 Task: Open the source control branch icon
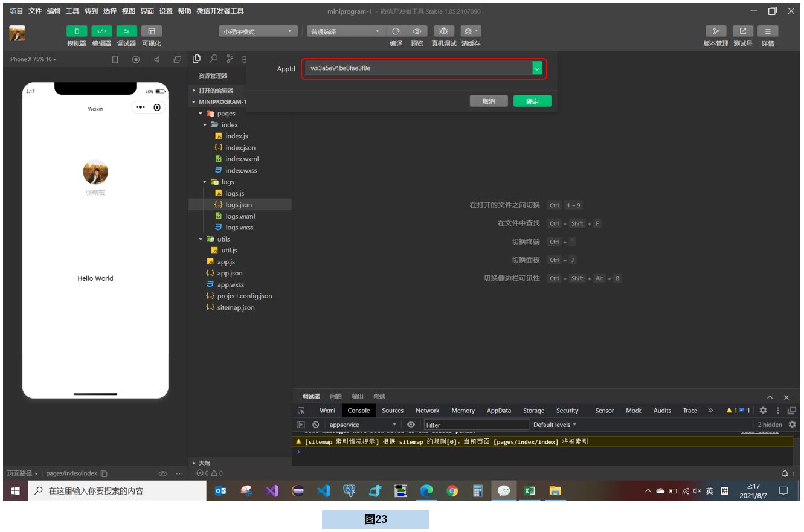[x=230, y=59]
